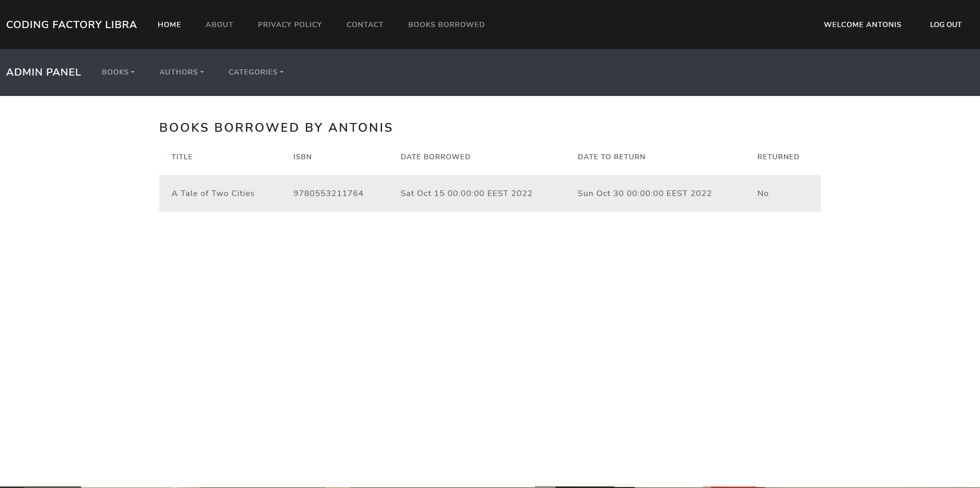Click the Returned status value No
This screenshot has height=488, width=980.
coord(763,193)
